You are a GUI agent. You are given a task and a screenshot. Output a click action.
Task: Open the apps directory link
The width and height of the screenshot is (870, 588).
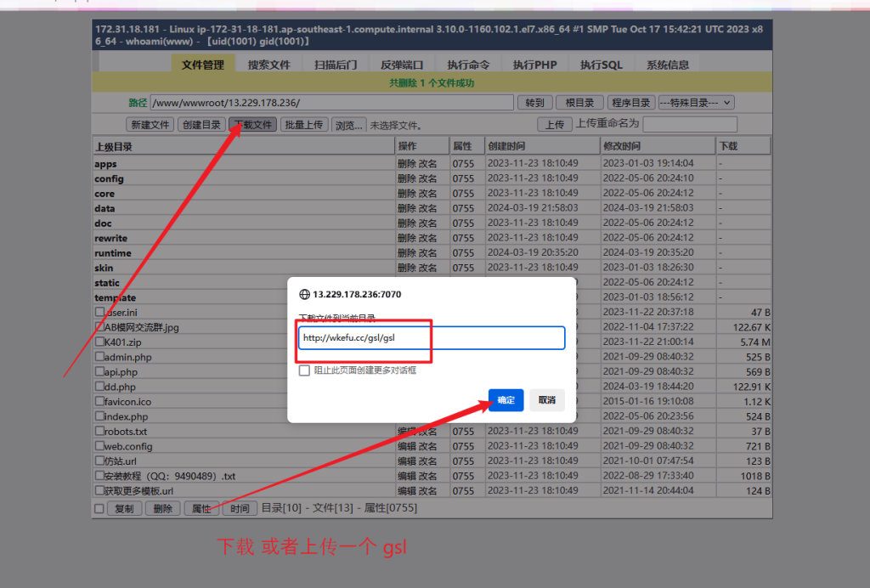(105, 164)
